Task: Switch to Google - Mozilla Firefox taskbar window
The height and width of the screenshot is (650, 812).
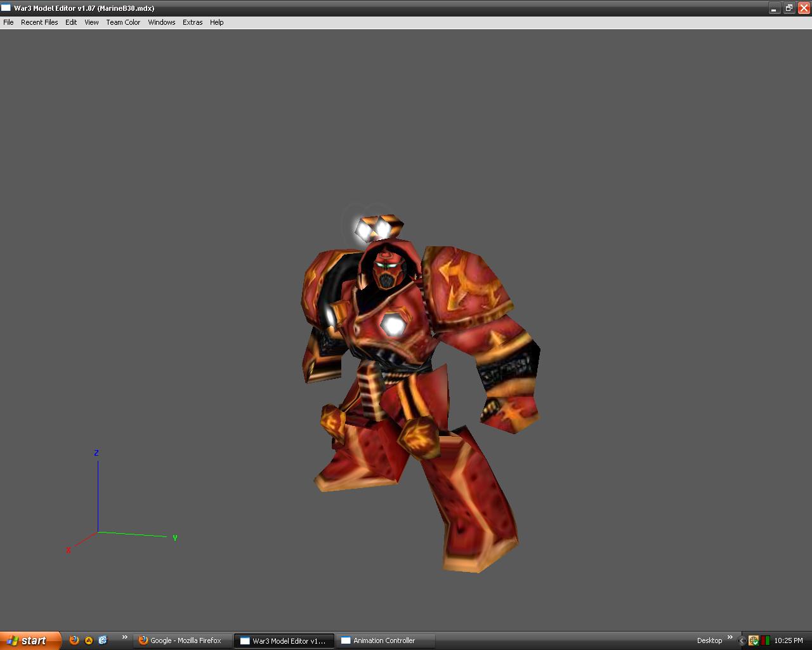Action: (183, 640)
